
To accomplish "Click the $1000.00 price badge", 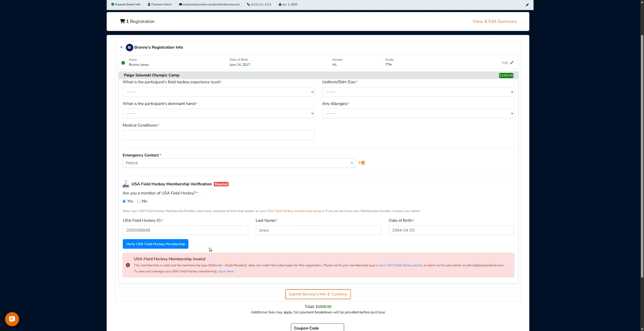I will click(506, 75).
